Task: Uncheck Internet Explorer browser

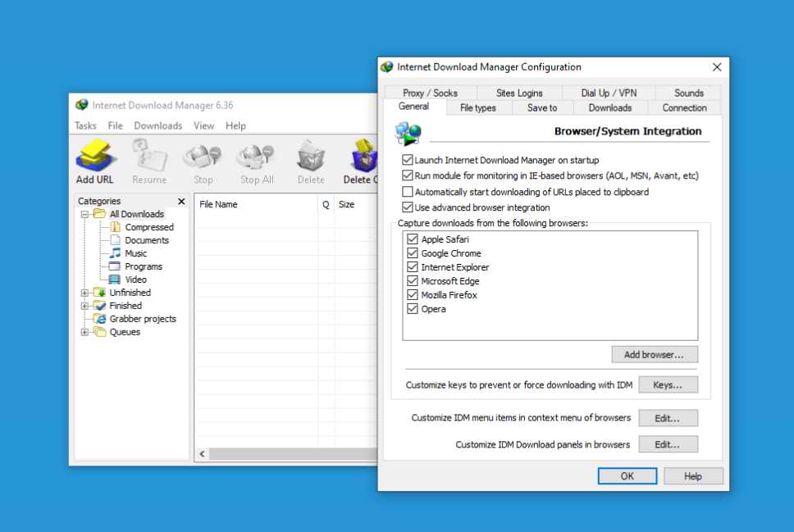Action: coord(413,266)
